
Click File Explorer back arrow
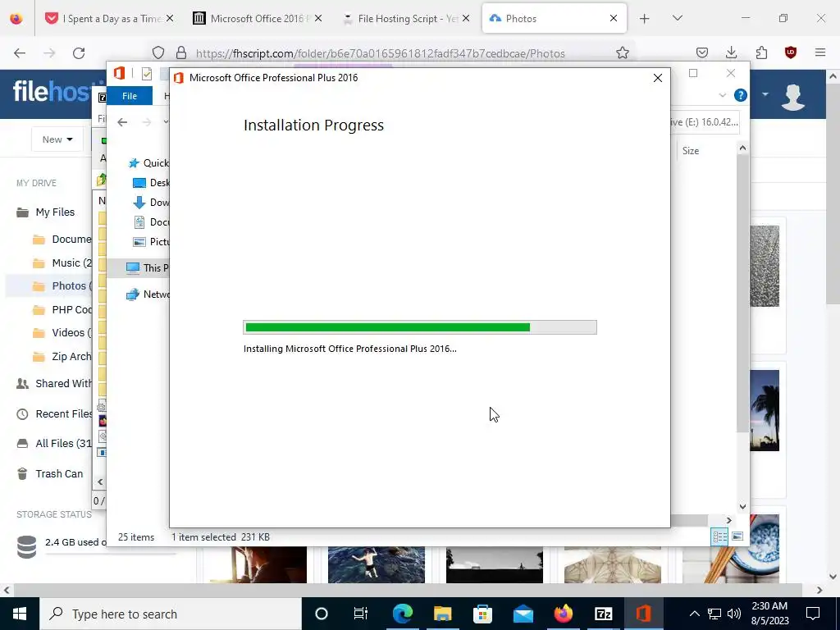point(122,122)
